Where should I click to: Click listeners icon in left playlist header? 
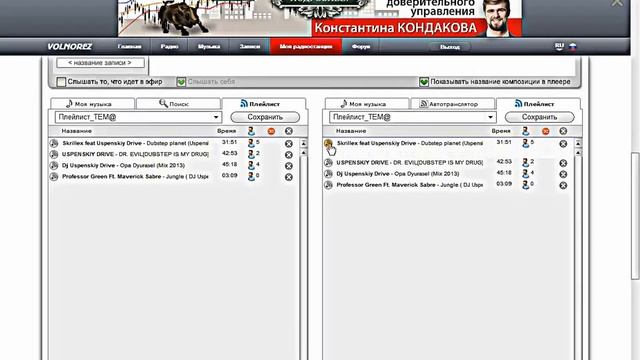pyautogui.click(x=251, y=131)
